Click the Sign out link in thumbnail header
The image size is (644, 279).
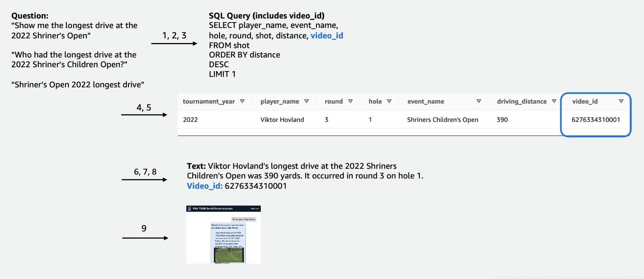(254, 209)
